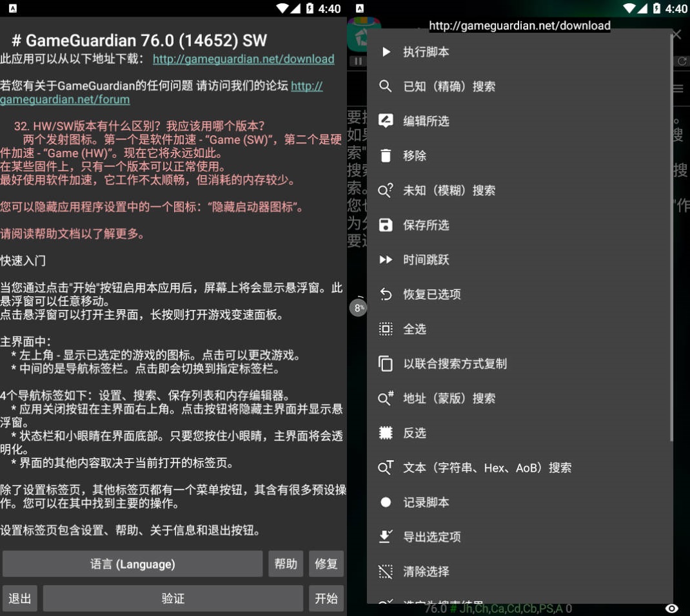Viewport: 690px width, 616px height.
Task: Select 编辑所选 menu entry
Action: point(519,121)
